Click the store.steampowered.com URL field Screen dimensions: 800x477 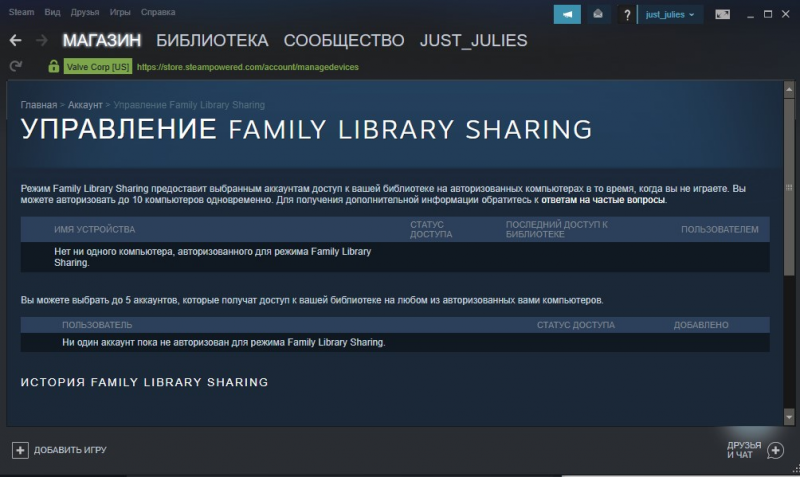click(248, 67)
